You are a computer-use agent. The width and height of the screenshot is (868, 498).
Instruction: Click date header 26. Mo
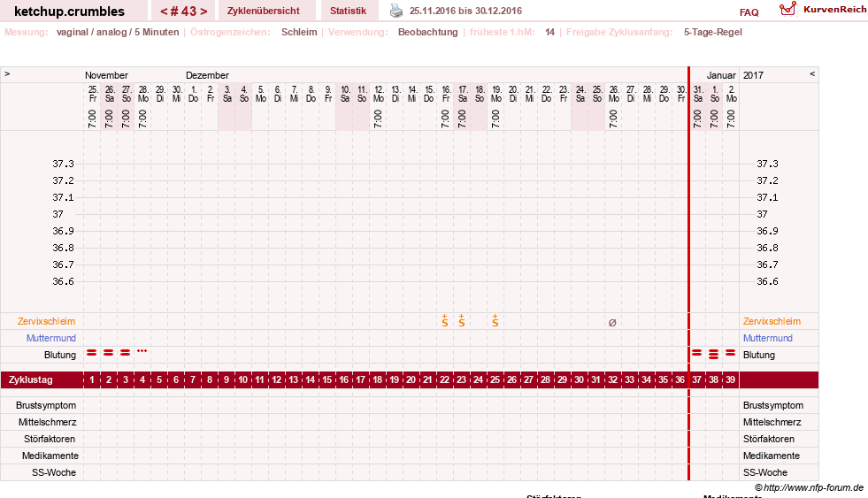point(614,94)
